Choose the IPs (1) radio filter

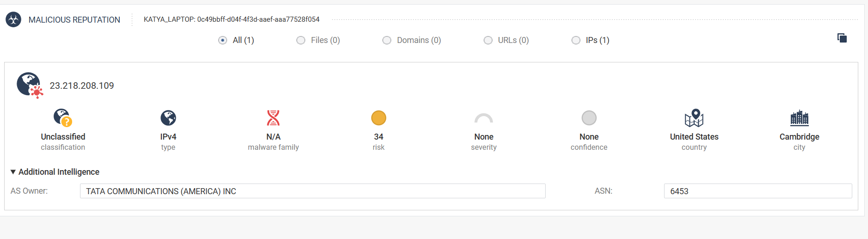coord(576,40)
